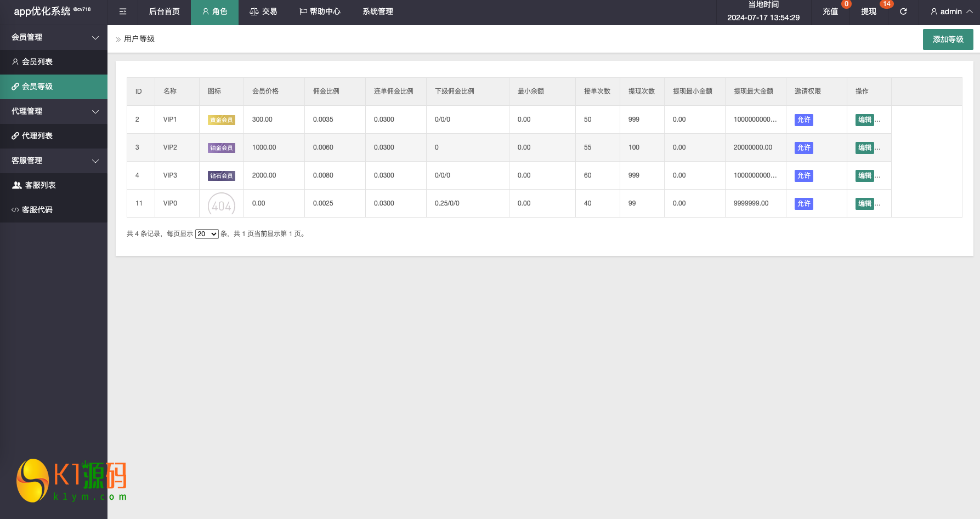Image resolution: width=980 pixels, height=519 pixels.
Task: Click the local time display 2024-07-17
Action: (x=763, y=18)
